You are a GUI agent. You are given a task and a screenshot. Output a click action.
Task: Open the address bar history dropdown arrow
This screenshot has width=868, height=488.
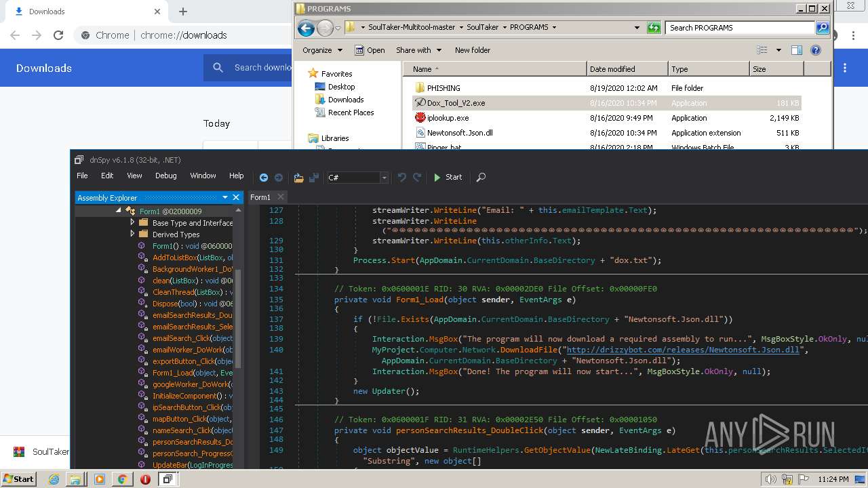(x=637, y=28)
